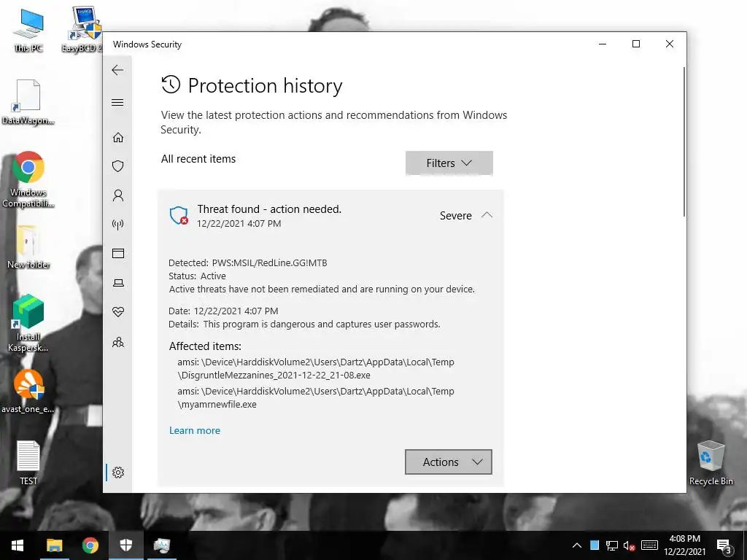This screenshot has width=747, height=560.
Task: Open the Home section icon
Action: (x=117, y=138)
